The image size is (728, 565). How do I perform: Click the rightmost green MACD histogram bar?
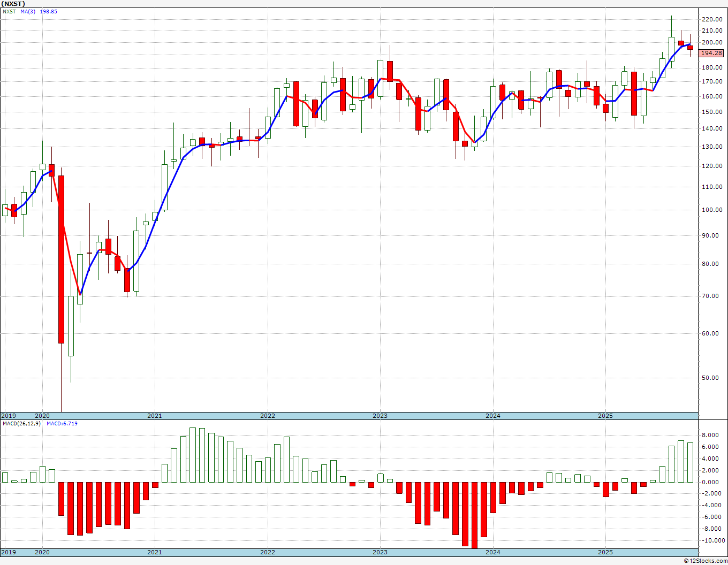(691, 462)
